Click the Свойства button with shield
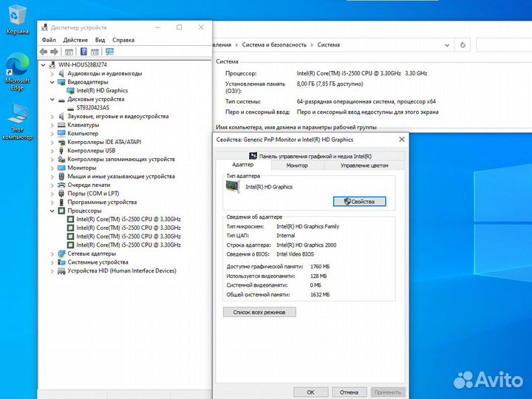This screenshot has height=399, width=532. pyautogui.click(x=359, y=202)
